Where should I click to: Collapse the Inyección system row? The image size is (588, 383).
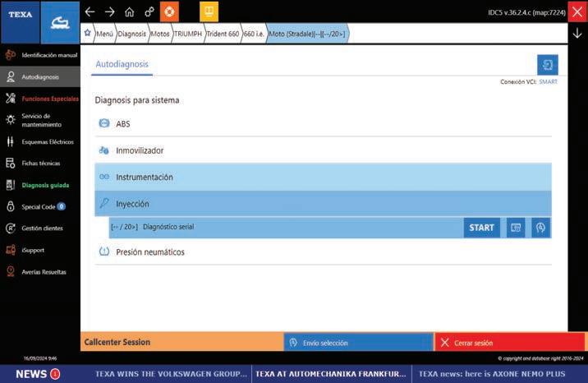(323, 204)
